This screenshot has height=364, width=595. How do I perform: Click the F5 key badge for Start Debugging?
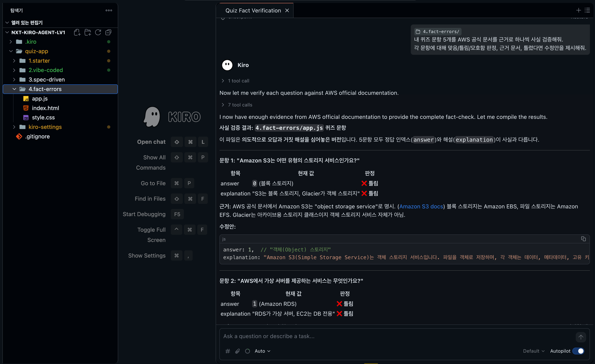(177, 214)
